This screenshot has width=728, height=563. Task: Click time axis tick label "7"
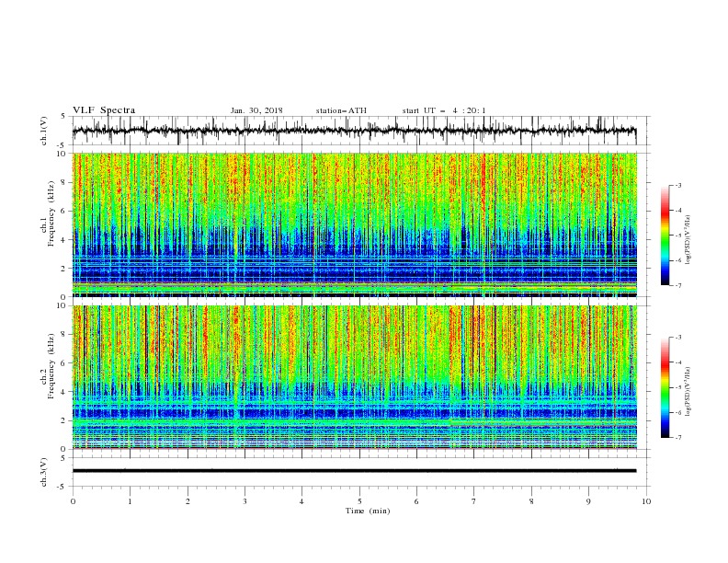tap(474, 501)
